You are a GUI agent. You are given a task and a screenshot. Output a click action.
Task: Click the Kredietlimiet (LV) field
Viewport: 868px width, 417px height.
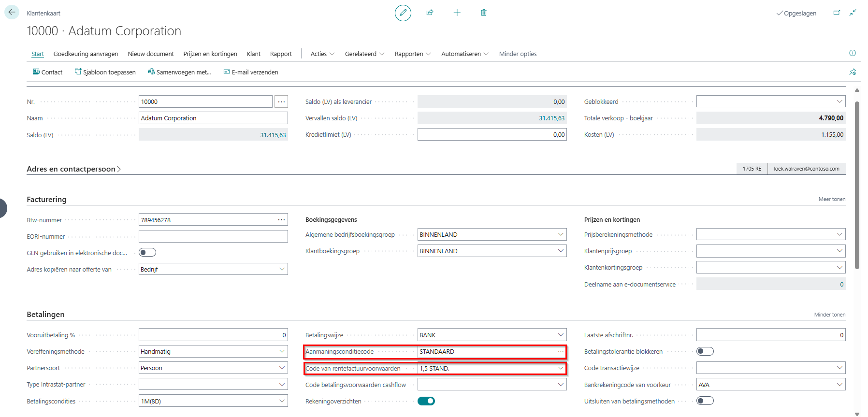[x=492, y=134]
